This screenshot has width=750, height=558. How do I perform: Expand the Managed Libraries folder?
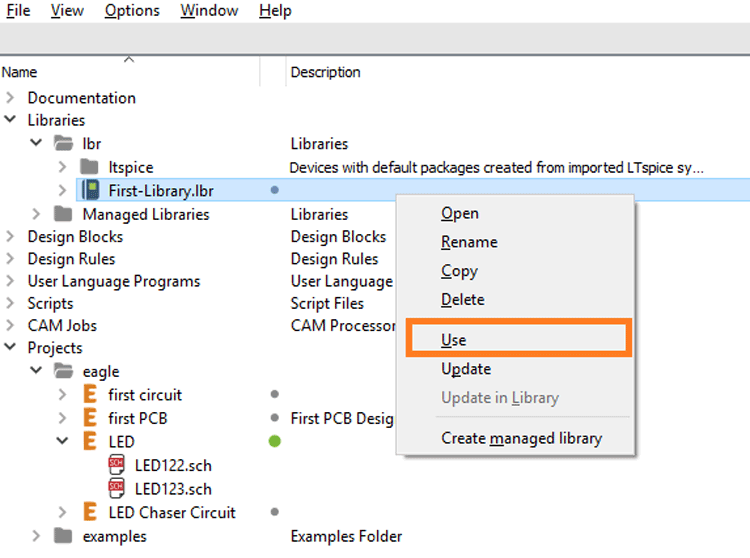point(36,214)
